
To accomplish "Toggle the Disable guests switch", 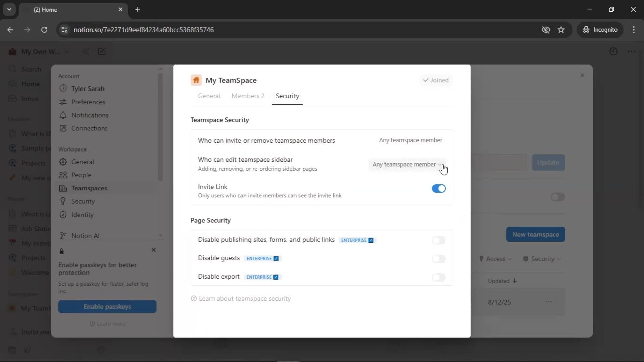I will click(439, 259).
